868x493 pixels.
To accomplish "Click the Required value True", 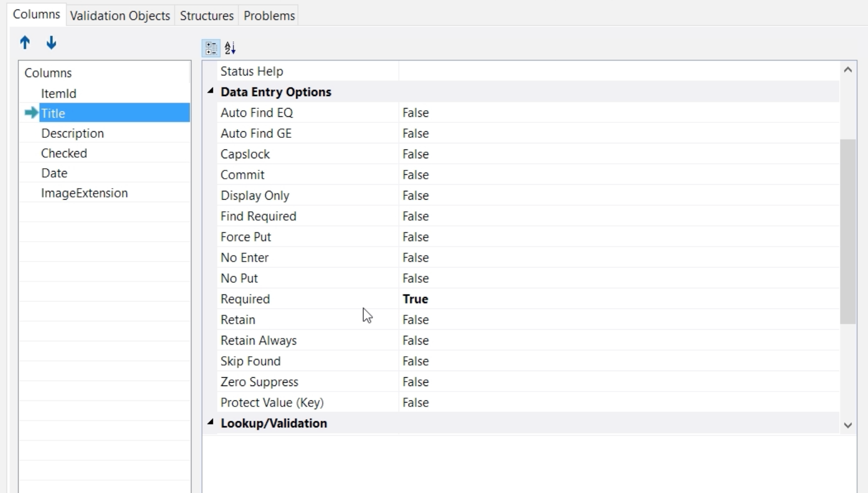I will pyautogui.click(x=415, y=299).
